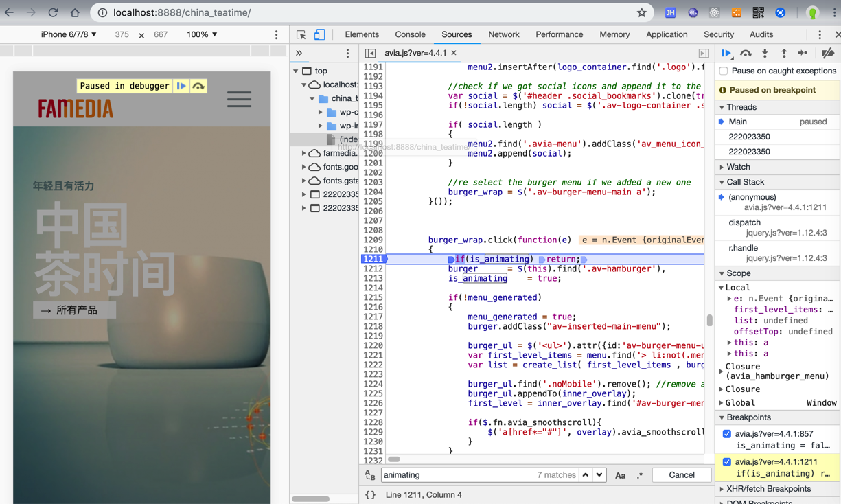Deactivate breakpoints icon

coord(828,54)
